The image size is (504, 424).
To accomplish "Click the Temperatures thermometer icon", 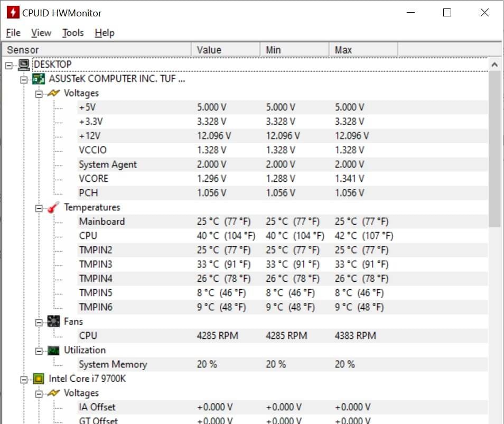I will tap(53, 208).
